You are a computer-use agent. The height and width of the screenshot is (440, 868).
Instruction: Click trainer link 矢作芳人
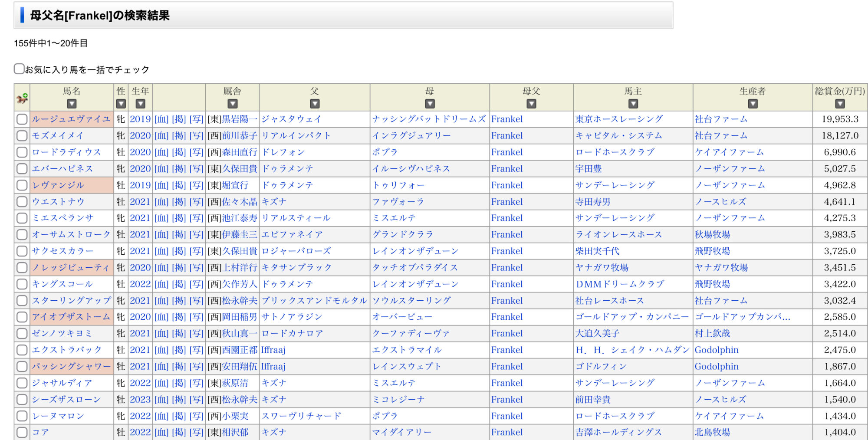tap(240, 284)
